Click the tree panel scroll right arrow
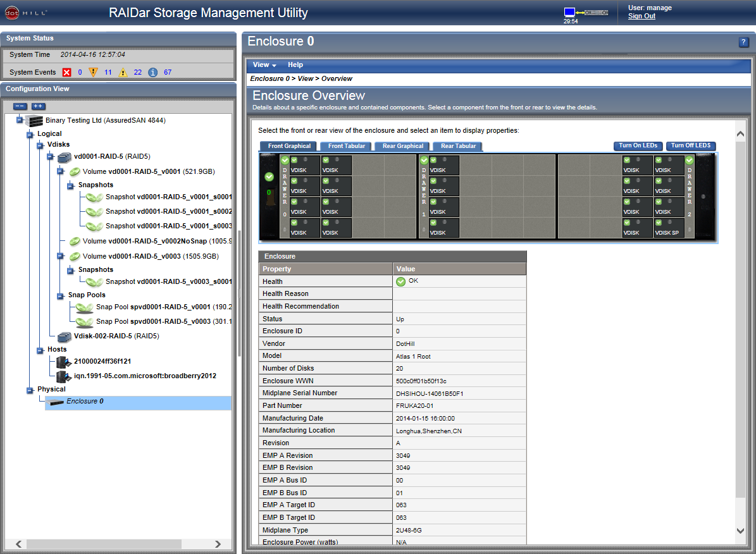The height and width of the screenshot is (554, 756). click(218, 544)
